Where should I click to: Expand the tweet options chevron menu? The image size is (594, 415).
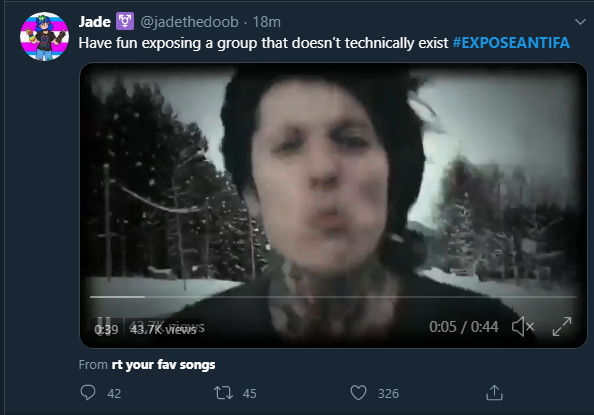pyautogui.click(x=580, y=22)
